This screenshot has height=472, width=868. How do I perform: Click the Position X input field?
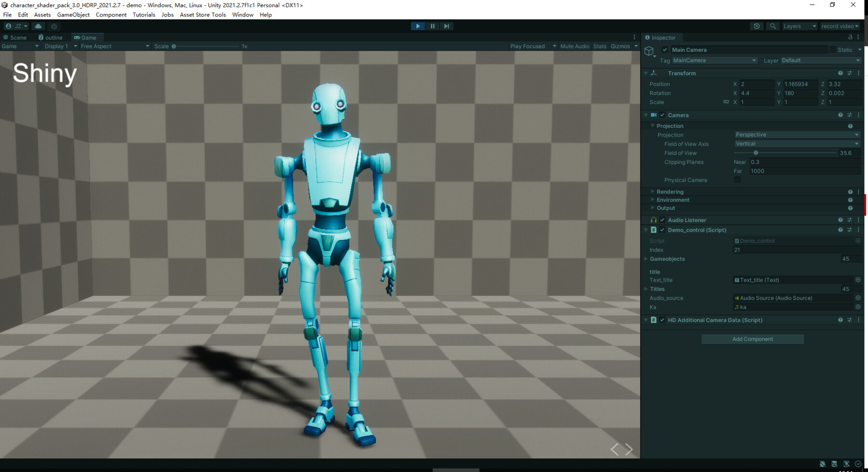point(757,84)
